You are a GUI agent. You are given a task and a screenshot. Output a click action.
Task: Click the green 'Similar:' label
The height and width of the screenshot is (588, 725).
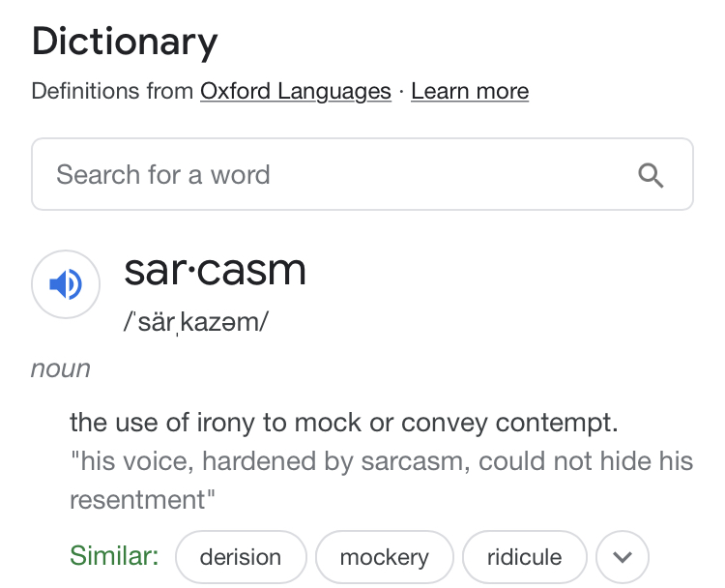pos(114,556)
